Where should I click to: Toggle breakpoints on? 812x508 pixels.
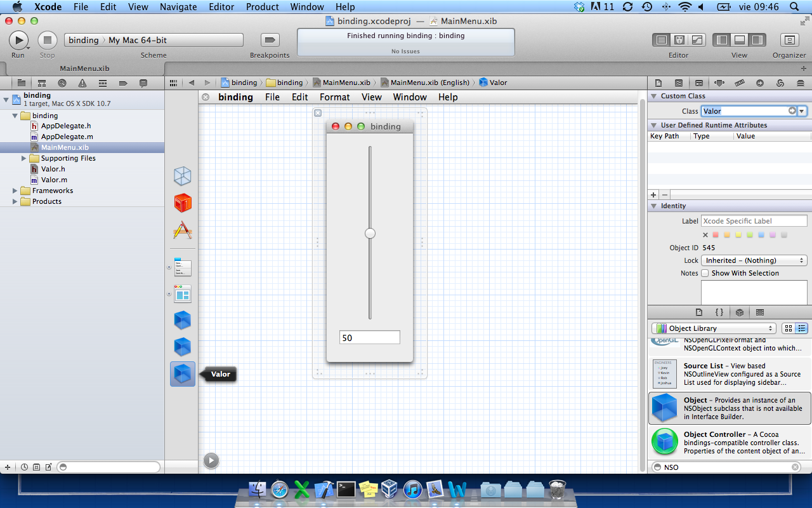[x=270, y=39]
